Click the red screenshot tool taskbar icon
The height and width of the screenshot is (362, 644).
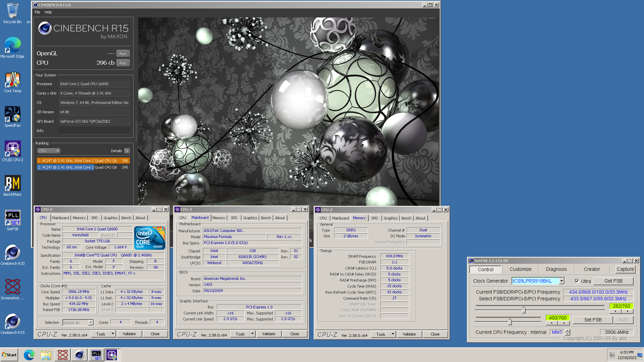pos(63,355)
